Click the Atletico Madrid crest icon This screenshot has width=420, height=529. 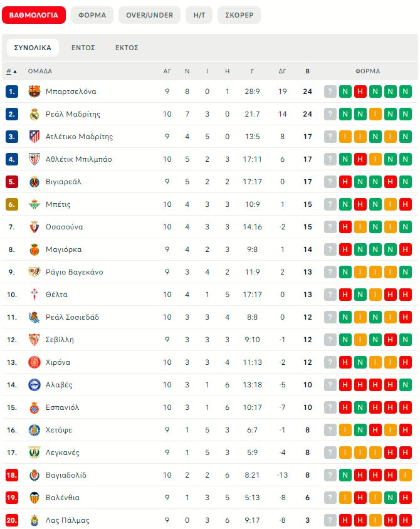click(34, 137)
